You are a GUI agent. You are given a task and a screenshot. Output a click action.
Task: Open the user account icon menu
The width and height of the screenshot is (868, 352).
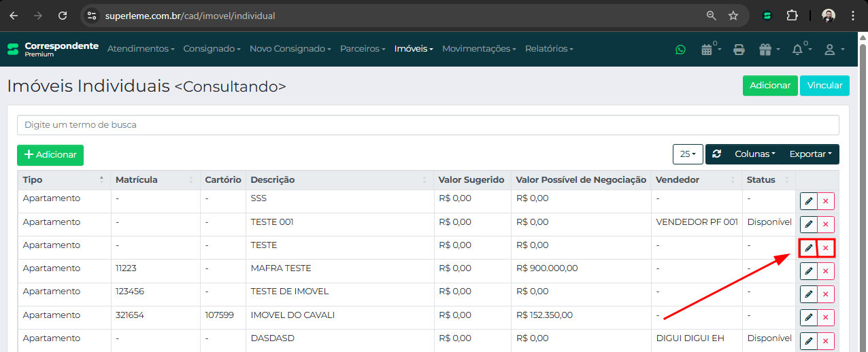[x=835, y=49]
